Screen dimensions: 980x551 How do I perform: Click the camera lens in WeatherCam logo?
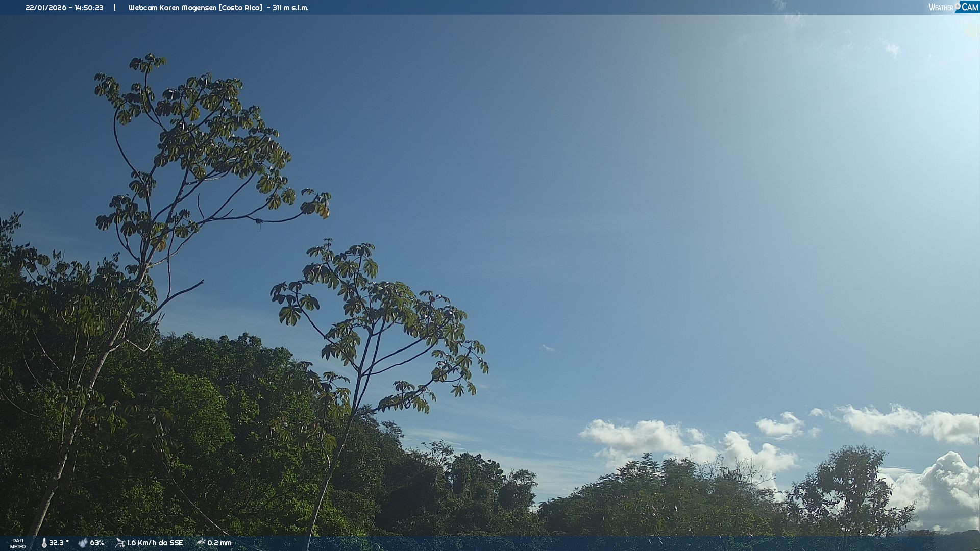coord(958,6)
